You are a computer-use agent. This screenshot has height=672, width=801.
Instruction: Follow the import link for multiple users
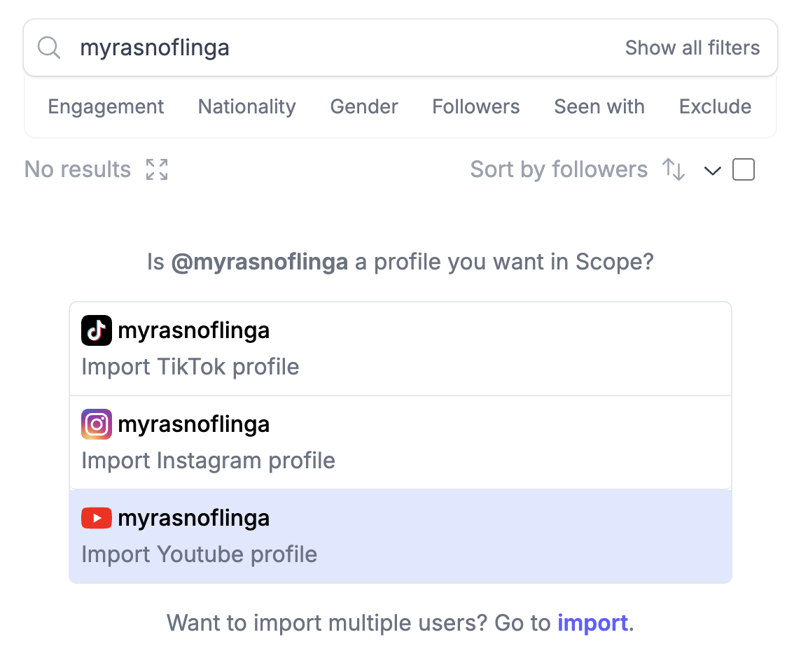pyautogui.click(x=592, y=623)
